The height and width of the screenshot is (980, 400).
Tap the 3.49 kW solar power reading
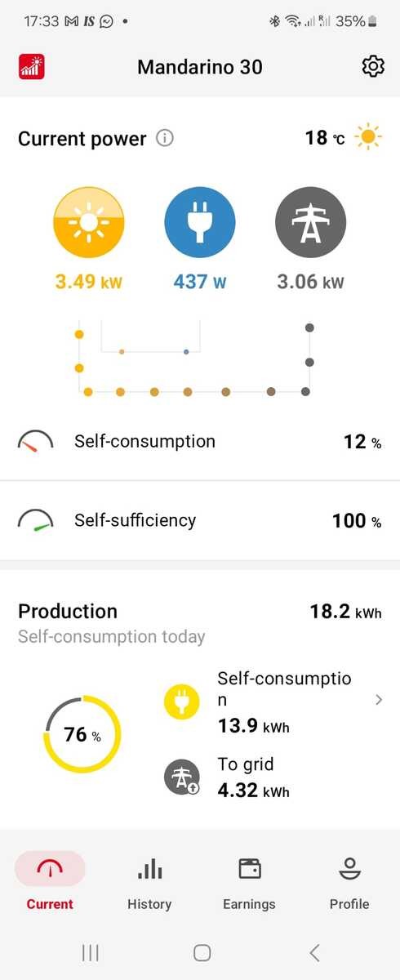(x=87, y=283)
